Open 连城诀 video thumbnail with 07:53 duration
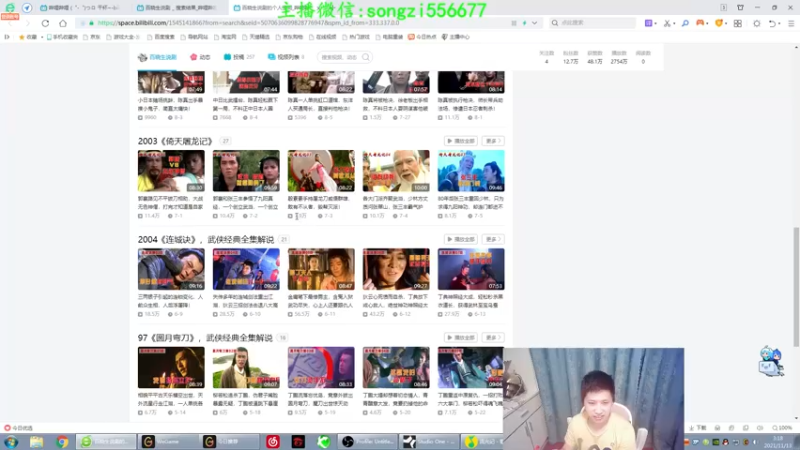 [x=471, y=269]
